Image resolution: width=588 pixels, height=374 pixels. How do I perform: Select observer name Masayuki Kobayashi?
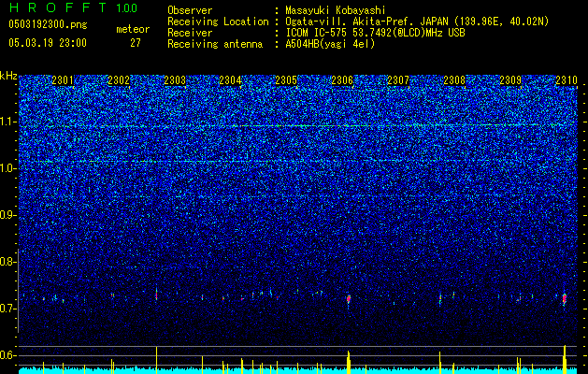(x=336, y=10)
